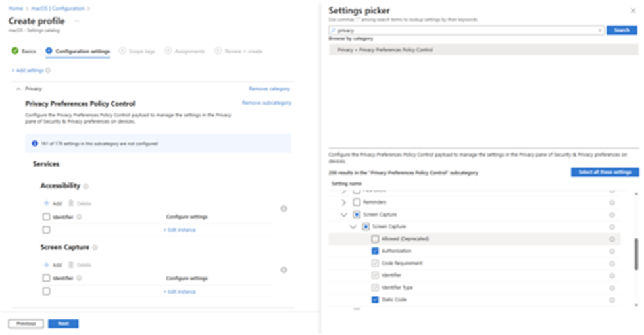
Task: Click the settings list vertical scrollbar
Action: (635, 253)
